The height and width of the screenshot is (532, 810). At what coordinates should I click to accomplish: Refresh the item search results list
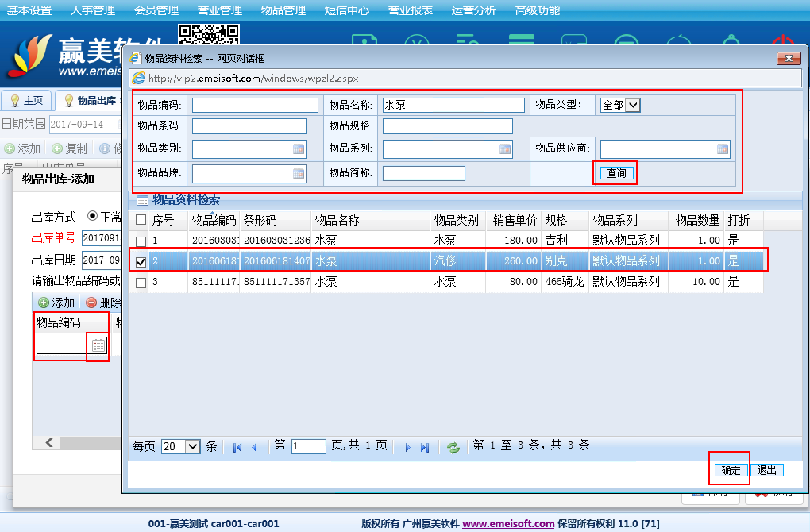(453, 447)
